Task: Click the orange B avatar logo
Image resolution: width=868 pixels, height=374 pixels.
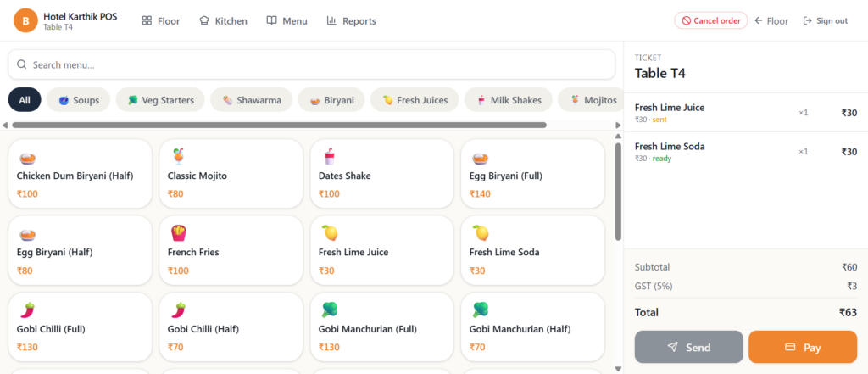Action: (25, 21)
